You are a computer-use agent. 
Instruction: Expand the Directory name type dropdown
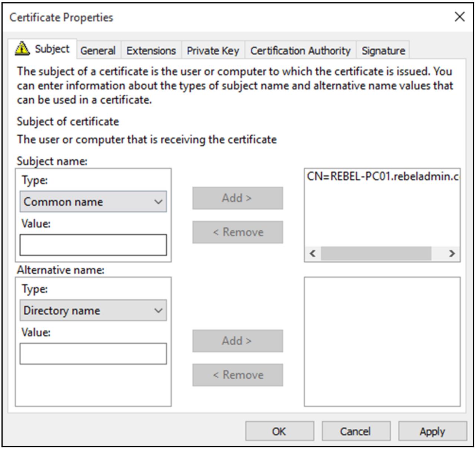93,310
